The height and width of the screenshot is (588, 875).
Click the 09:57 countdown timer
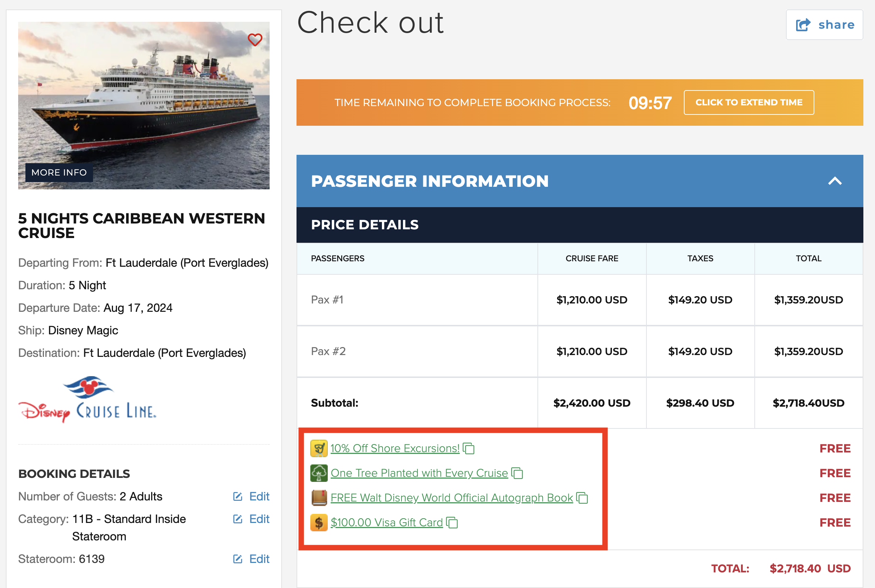pyautogui.click(x=650, y=103)
